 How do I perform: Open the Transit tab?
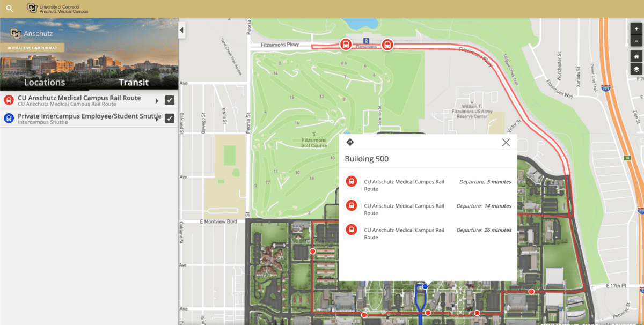pyautogui.click(x=133, y=82)
